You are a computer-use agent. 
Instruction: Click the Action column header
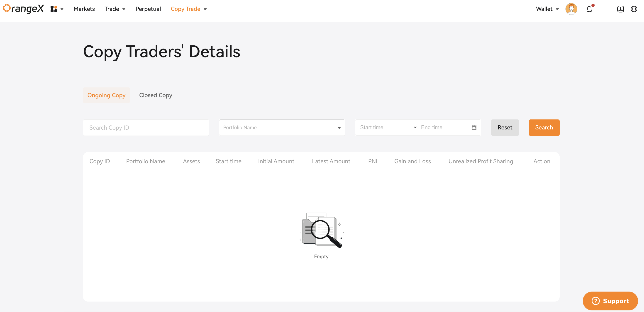tap(542, 161)
